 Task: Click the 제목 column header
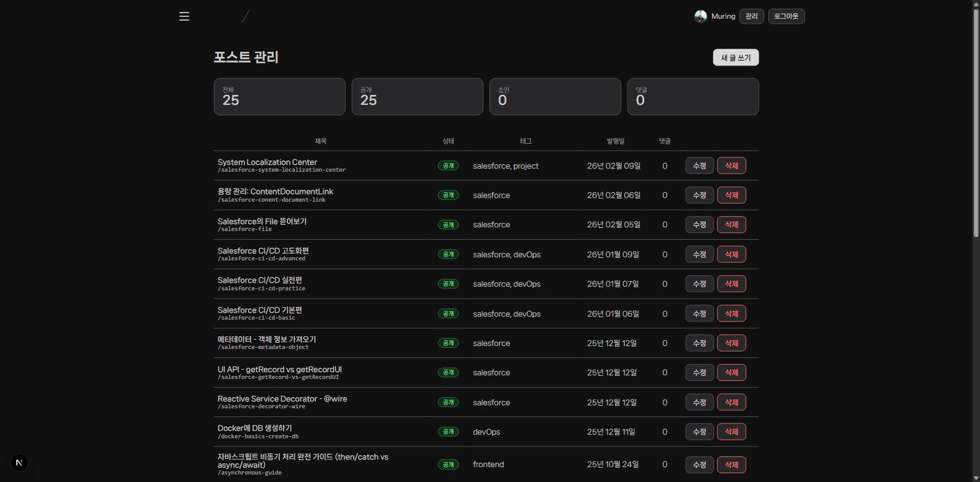tap(321, 141)
